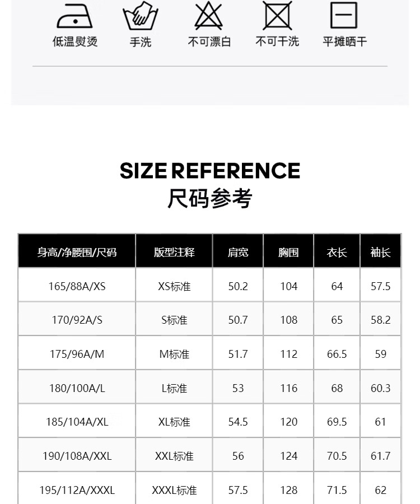Click the 袖长 column header
Image resolution: width=420 pixels, height=504 pixels.
pyautogui.click(x=380, y=253)
